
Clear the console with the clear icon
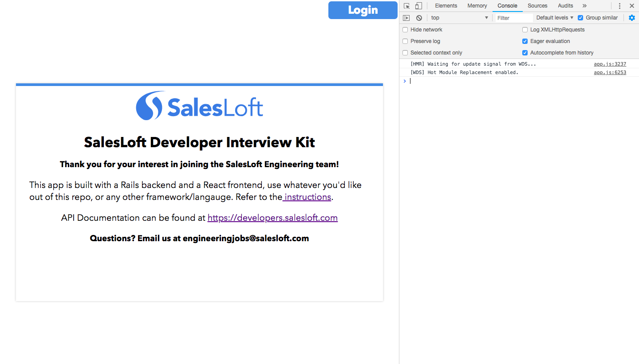point(419,18)
